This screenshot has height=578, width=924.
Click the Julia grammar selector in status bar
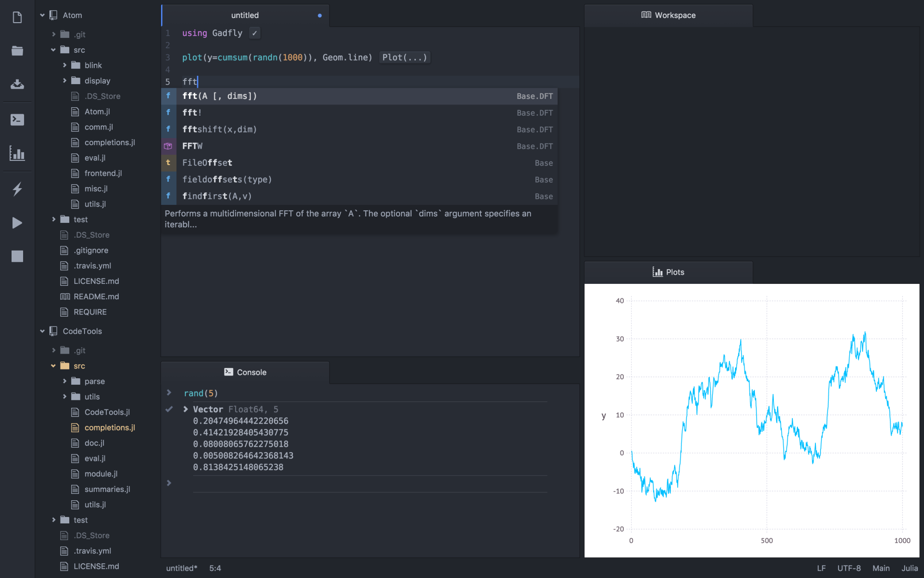point(909,568)
